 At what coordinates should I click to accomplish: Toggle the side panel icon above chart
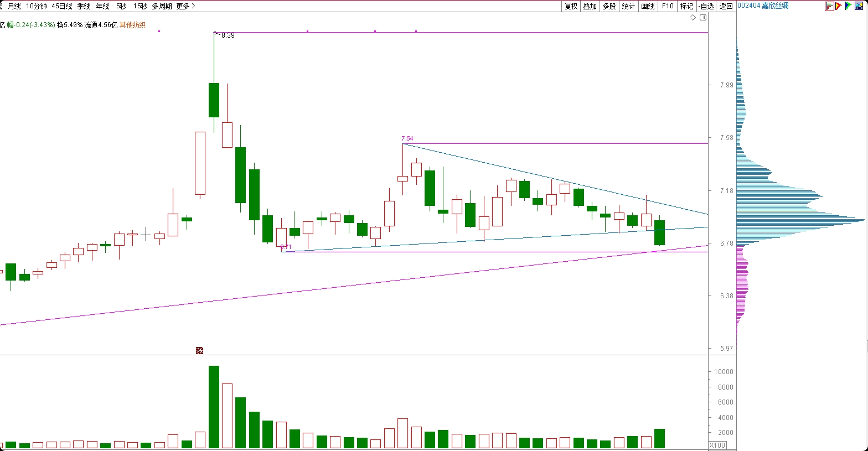tap(703, 18)
